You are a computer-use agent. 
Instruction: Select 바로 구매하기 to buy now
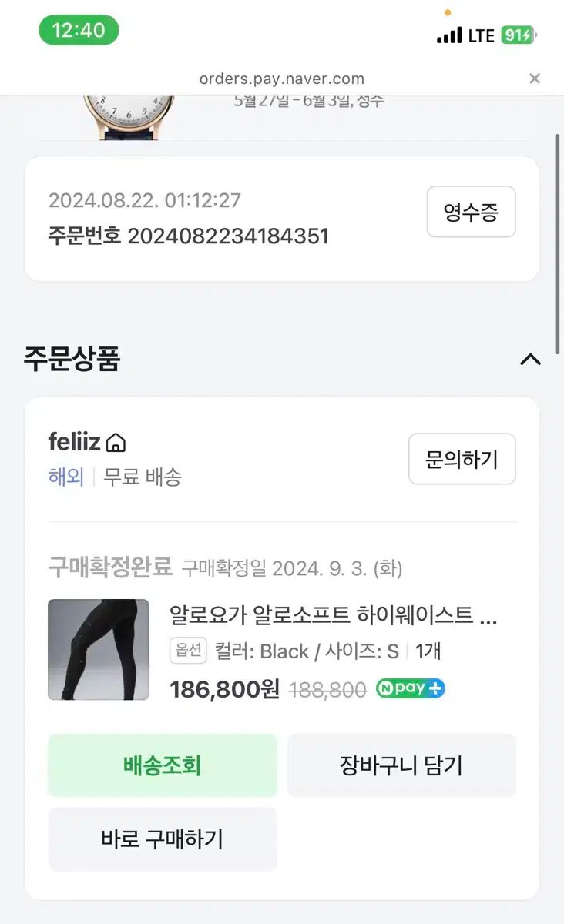[163, 839]
